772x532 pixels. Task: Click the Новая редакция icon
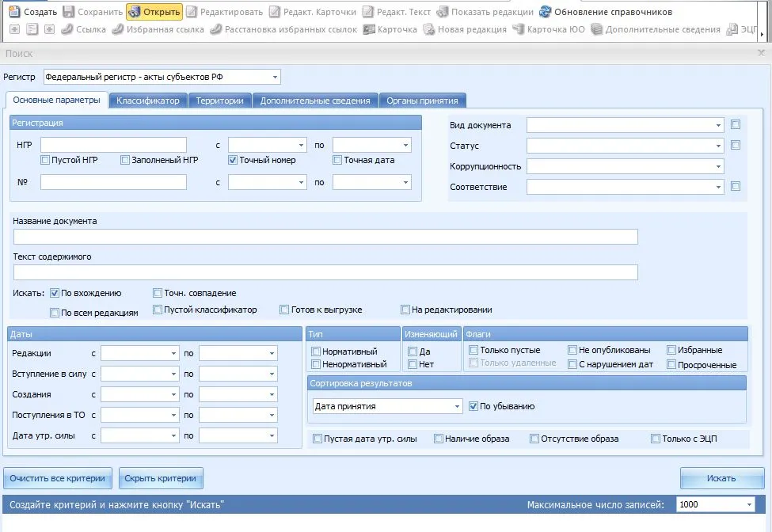point(429,29)
